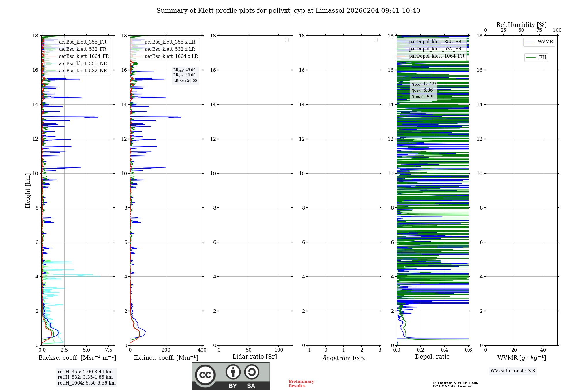Viewport: 577px width, 392px height.
Task: Click the BY attribution person icon
Action: (x=233, y=372)
